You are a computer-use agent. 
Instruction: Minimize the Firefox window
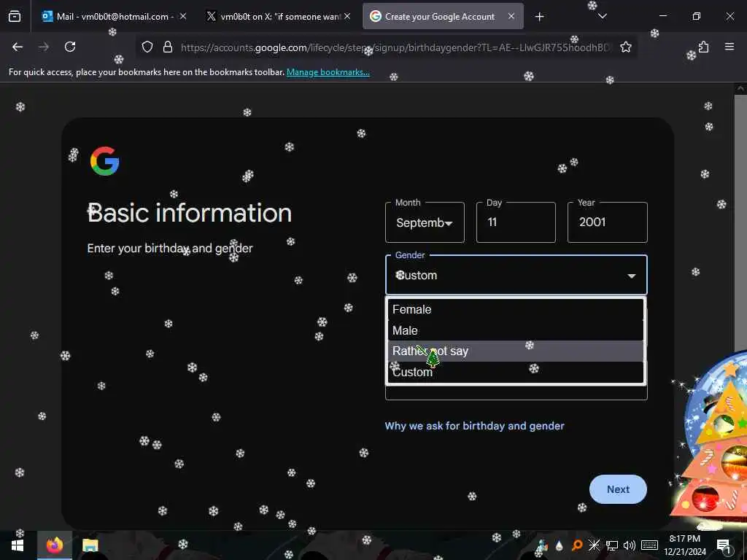tap(663, 16)
